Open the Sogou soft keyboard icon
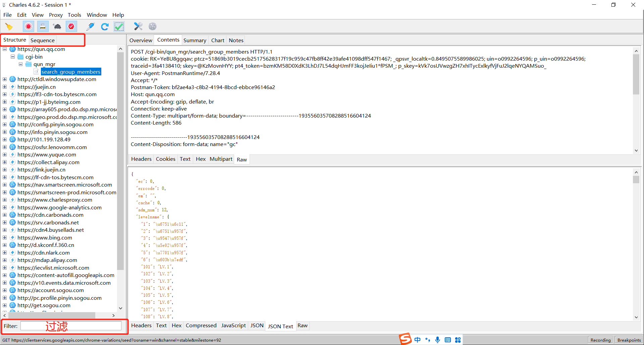This screenshot has width=644, height=345. 447,340
